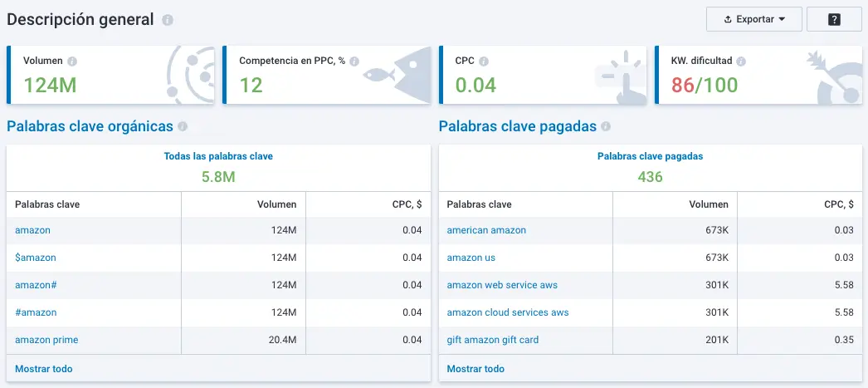
Task: Open amazon cloud services aws keyword
Action: pos(508,312)
